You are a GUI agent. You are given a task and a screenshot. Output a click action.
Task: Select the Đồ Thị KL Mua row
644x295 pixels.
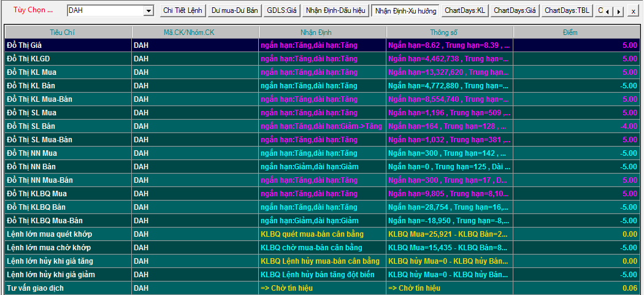pos(323,72)
